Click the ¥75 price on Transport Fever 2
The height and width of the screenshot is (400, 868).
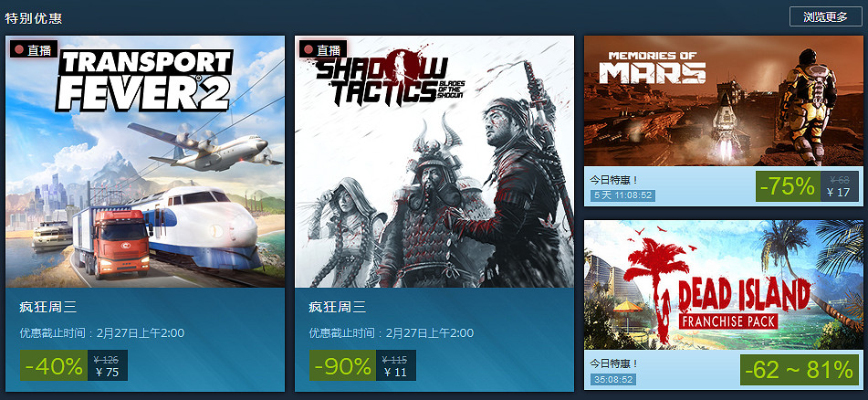click(x=108, y=373)
